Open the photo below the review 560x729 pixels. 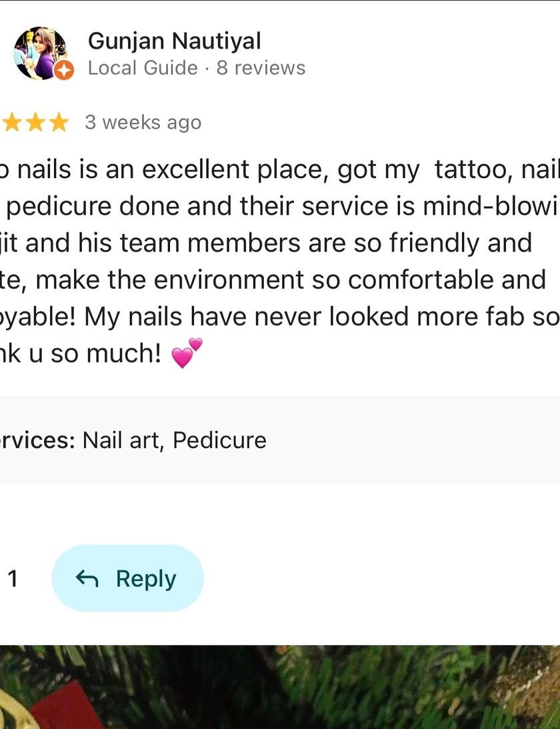click(280, 687)
